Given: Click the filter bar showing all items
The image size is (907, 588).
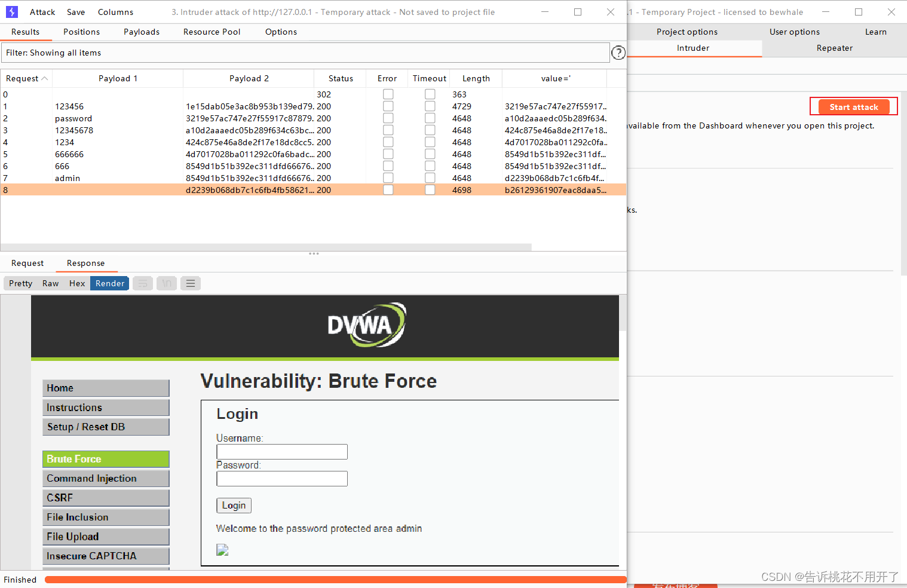Looking at the screenshot, I should (305, 53).
